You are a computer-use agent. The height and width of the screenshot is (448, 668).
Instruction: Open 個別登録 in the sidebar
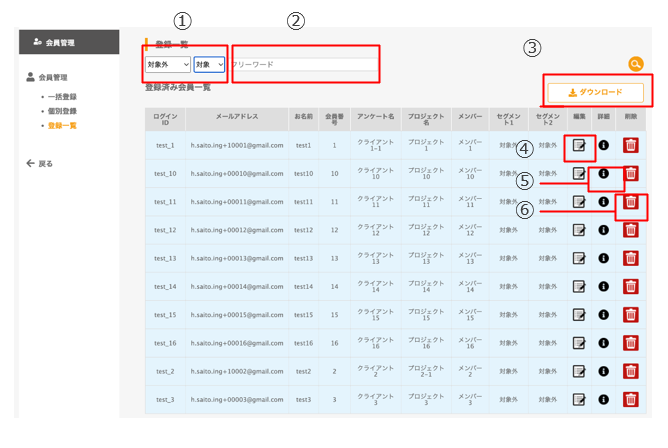click(x=62, y=111)
